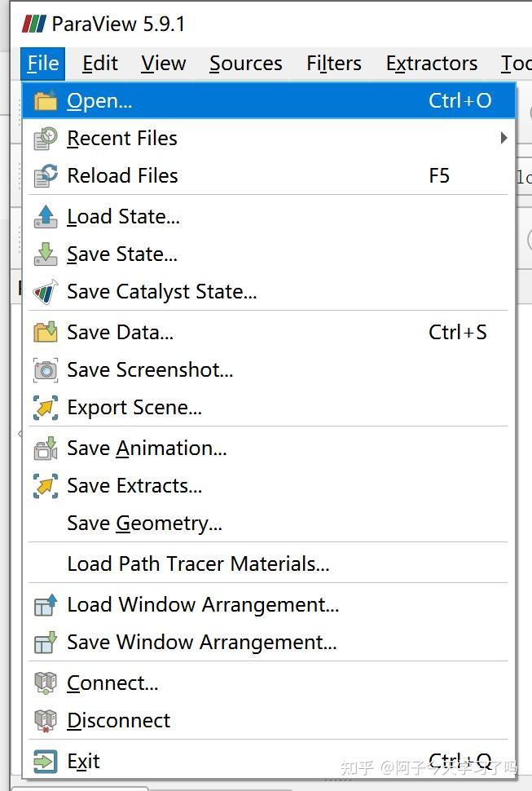Click the Export Scene icon
Screen dimensions: 532x791
tap(46, 408)
